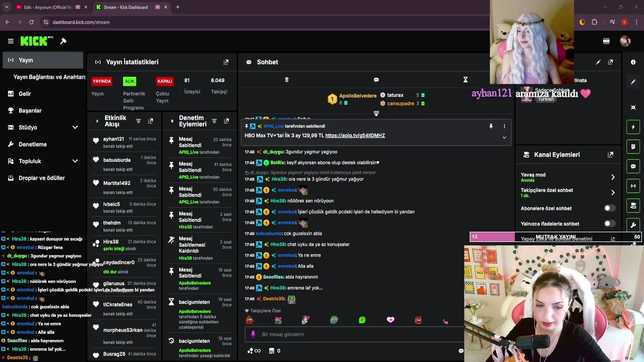Click the trash icon in Sohbet toolbar

(x=287, y=80)
